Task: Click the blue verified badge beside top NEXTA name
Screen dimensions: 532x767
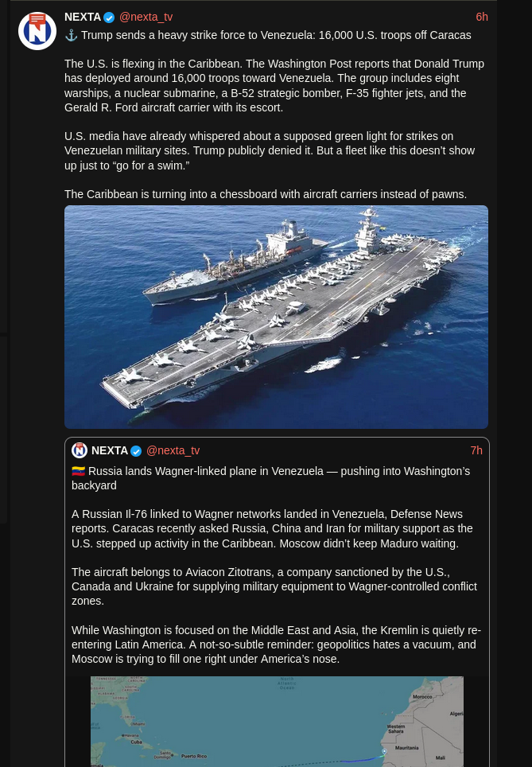Action: coord(109,18)
